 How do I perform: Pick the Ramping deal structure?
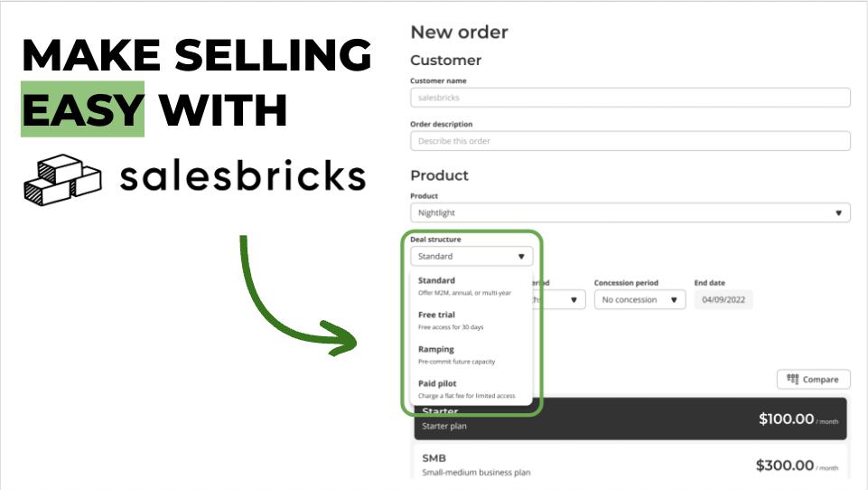[471, 354]
